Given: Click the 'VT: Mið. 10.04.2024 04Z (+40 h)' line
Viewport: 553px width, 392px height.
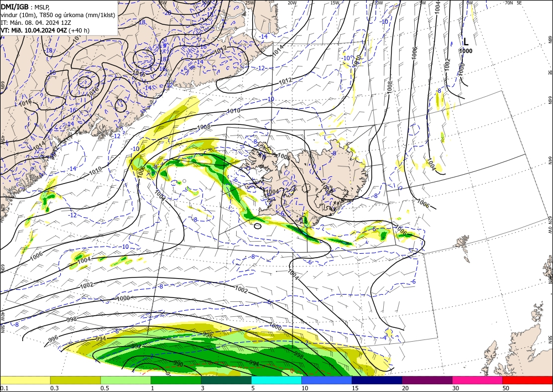Looking at the screenshot, I should click(45, 30).
